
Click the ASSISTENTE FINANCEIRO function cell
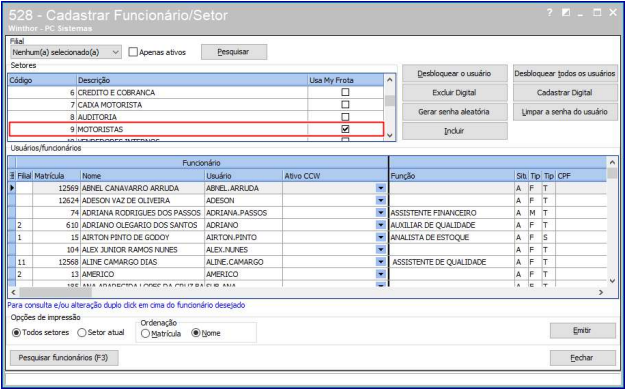coord(452,213)
